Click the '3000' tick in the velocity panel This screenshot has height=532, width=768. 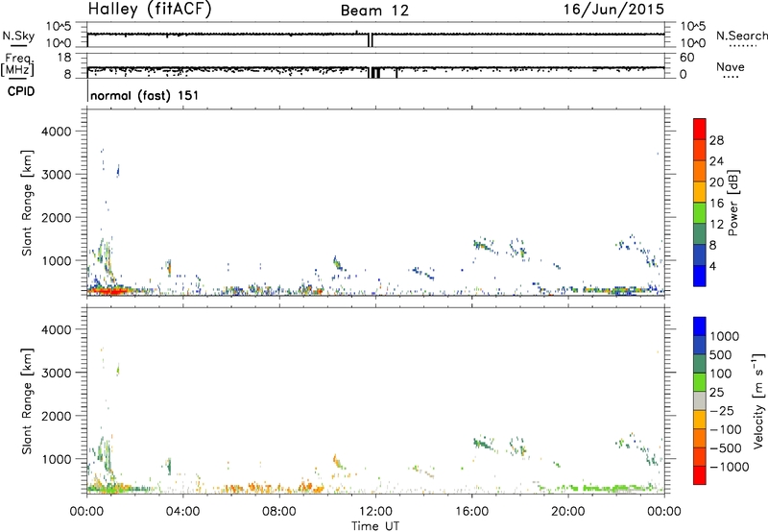pyautogui.click(x=57, y=373)
